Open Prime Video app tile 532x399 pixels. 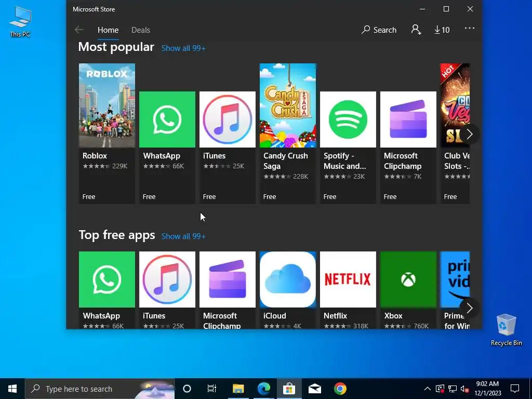click(455, 290)
